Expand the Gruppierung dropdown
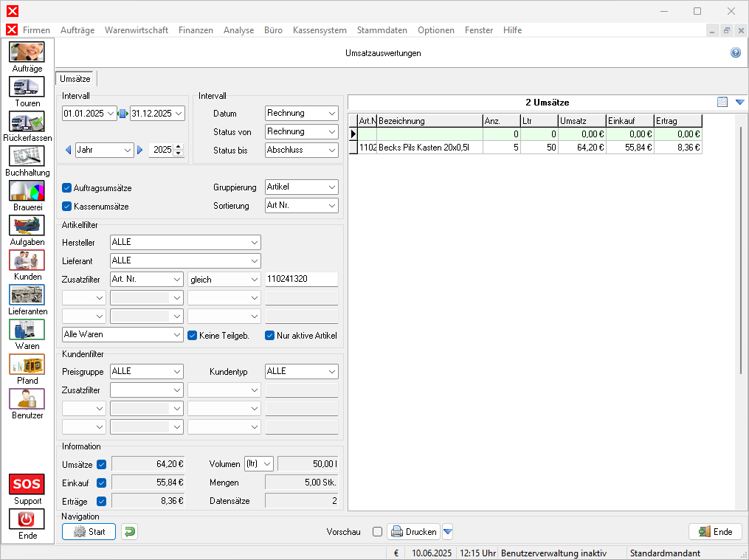The height and width of the screenshot is (560, 749). [301, 187]
